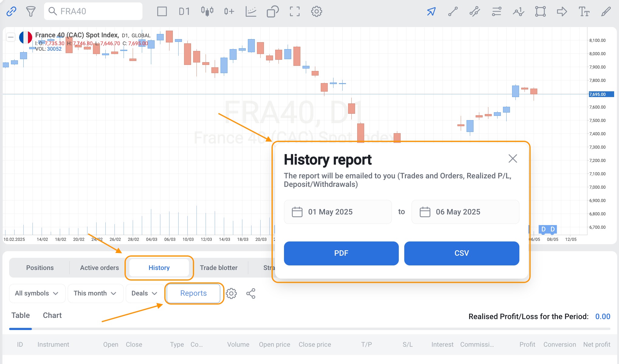The image size is (619, 364).
Task: Click the indicators chart icon
Action: pyautogui.click(x=251, y=12)
